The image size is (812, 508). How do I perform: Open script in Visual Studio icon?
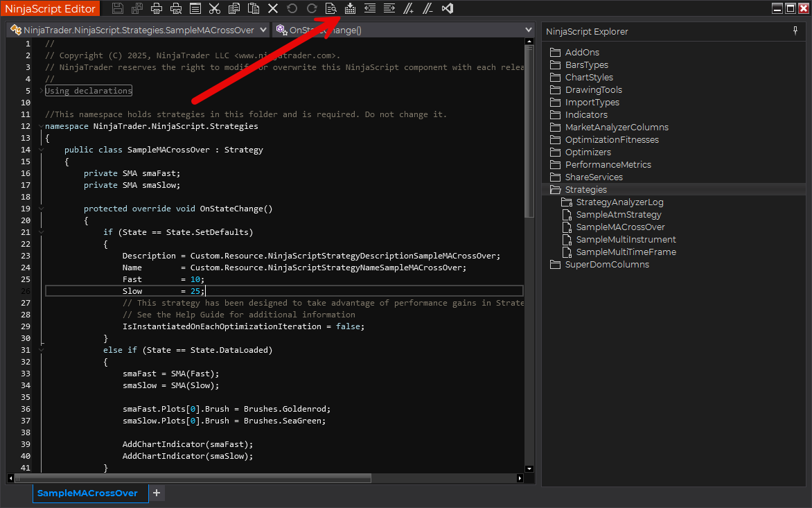(x=448, y=9)
